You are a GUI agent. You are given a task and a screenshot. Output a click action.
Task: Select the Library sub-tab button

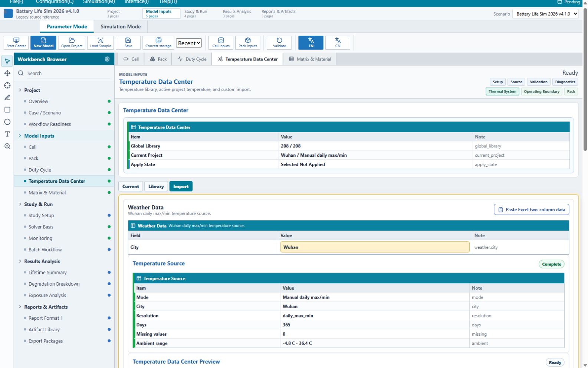click(x=156, y=186)
